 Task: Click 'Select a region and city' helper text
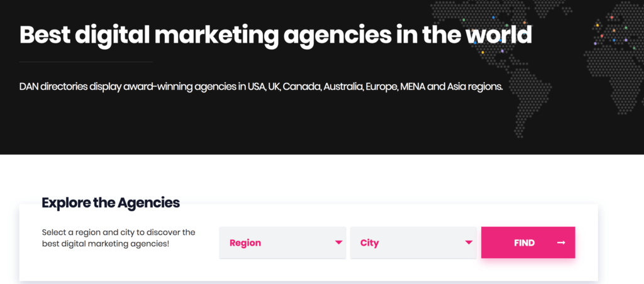[119, 238]
